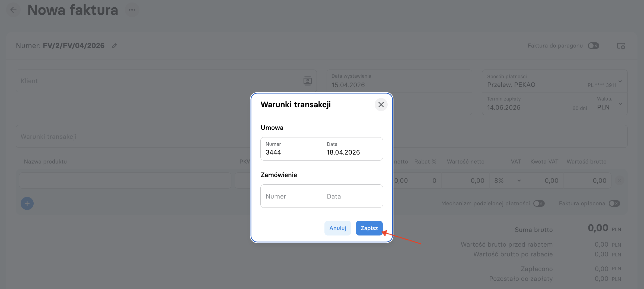Click the Anuluj button
The height and width of the screenshot is (289, 644).
(337, 228)
